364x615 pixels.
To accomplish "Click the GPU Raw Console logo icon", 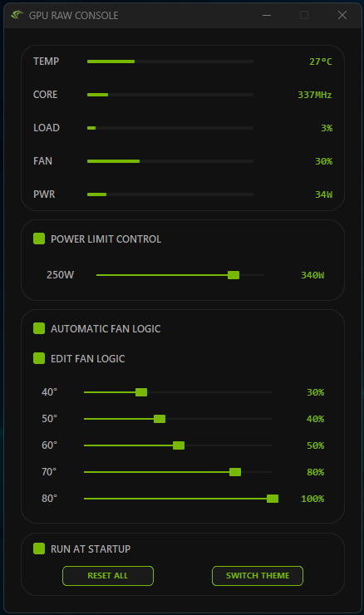I will (x=17, y=15).
